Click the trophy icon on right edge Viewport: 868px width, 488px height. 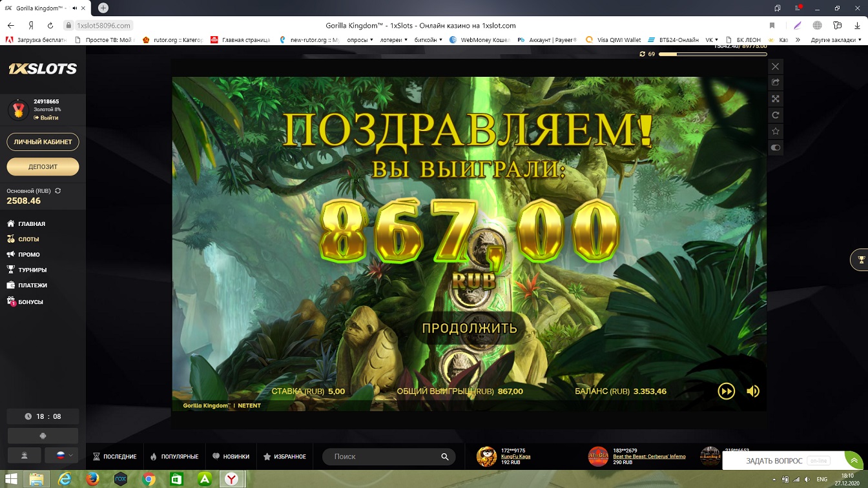[861, 260]
